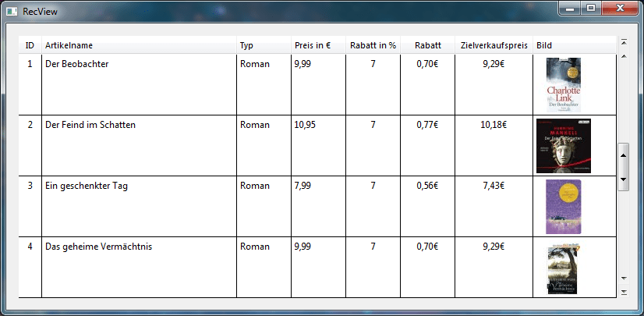Minimize the RecView window

pyautogui.click(x=571, y=8)
